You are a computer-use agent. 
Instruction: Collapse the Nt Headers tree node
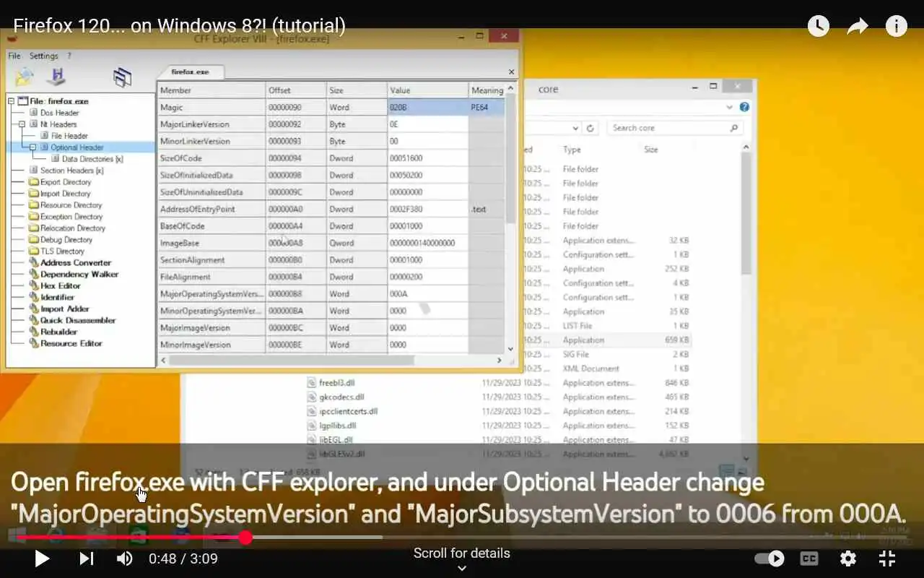22,124
